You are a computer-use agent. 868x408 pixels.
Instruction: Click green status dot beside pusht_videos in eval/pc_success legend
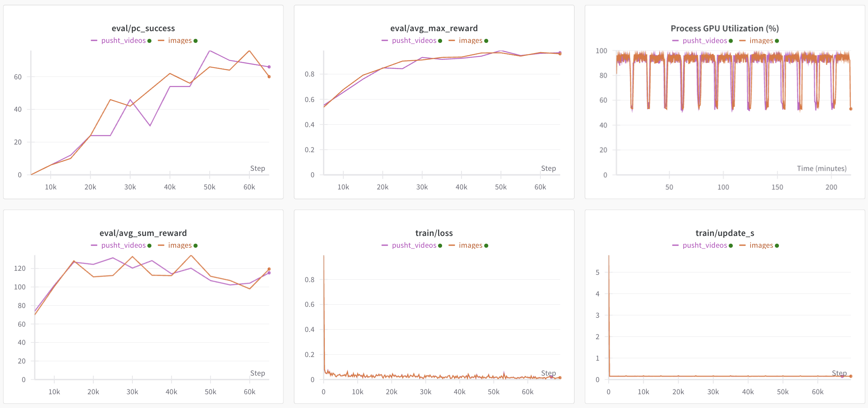149,41
